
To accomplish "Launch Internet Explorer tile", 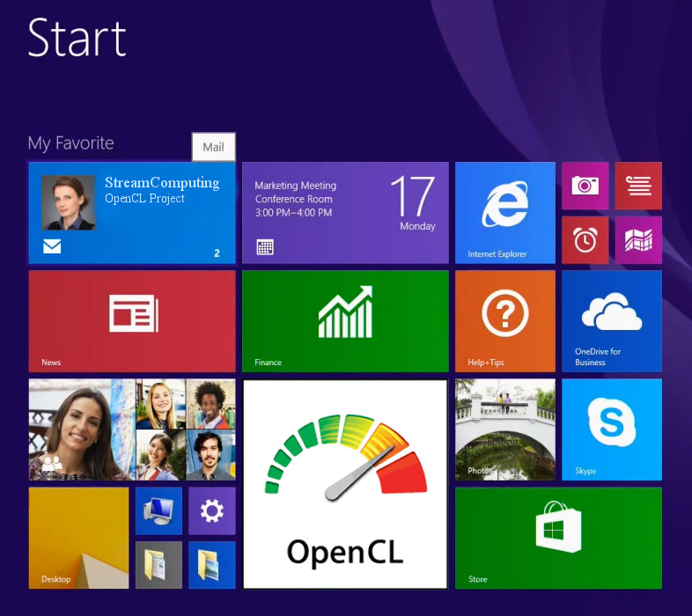I will (504, 213).
